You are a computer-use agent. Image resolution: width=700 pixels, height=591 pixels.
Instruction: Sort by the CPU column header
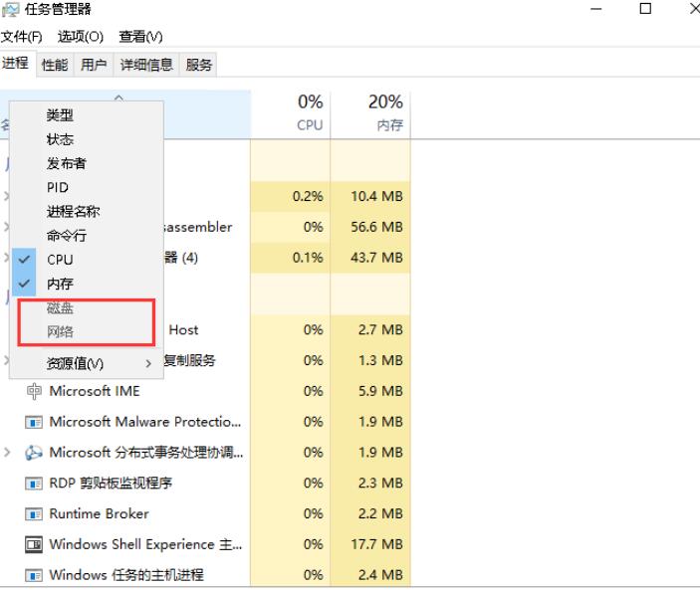[x=291, y=114]
